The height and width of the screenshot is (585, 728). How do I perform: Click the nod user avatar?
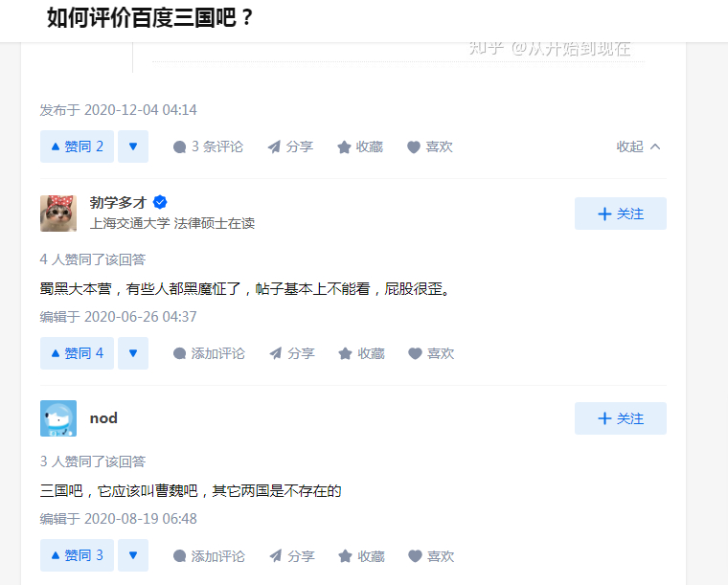[58, 418]
